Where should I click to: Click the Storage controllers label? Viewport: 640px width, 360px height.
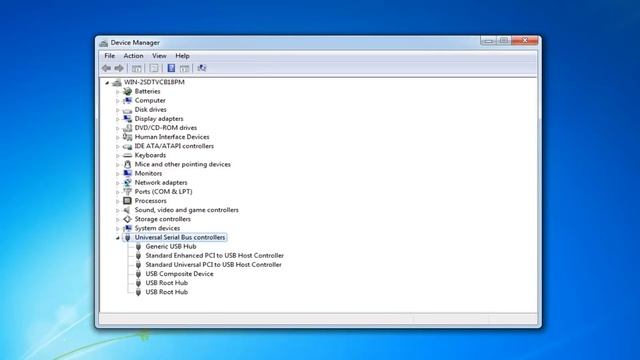(162, 219)
